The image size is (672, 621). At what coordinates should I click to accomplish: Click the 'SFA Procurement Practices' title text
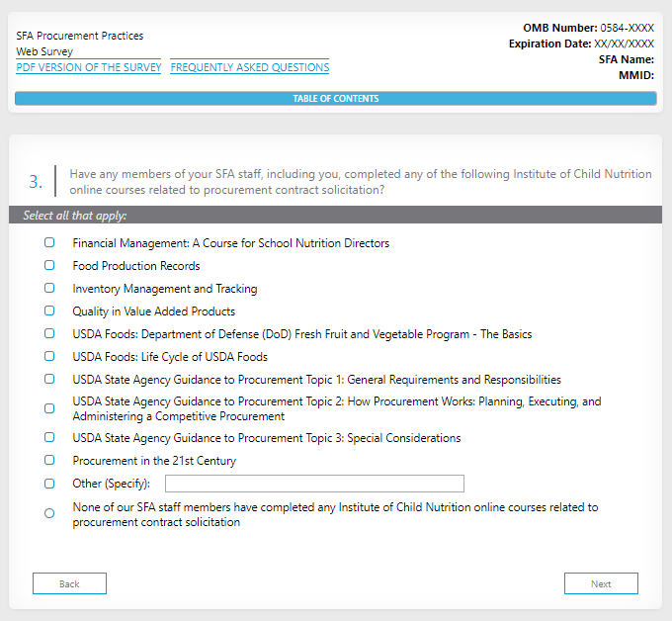click(x=80, y=36)
